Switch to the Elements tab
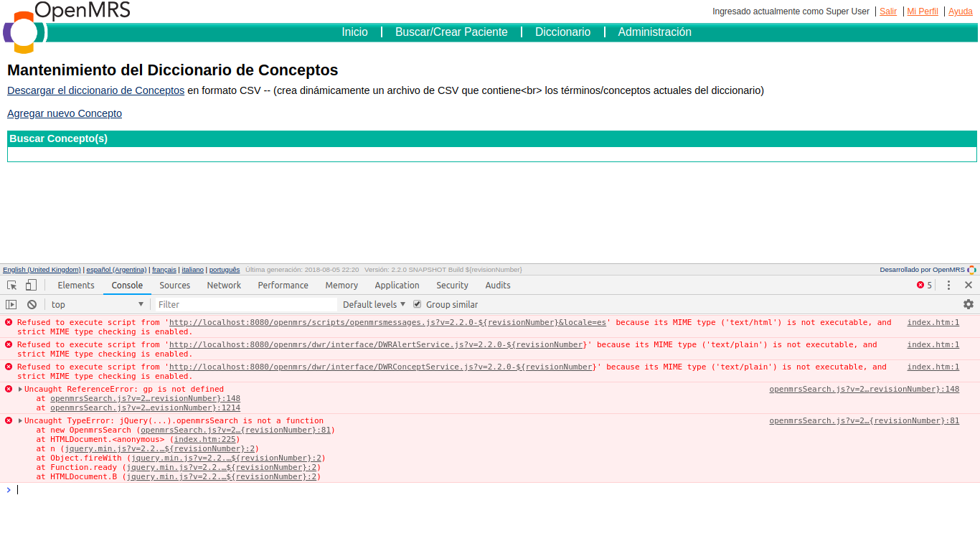Screen dimensions: 980x551 click(x=76, y=285)
